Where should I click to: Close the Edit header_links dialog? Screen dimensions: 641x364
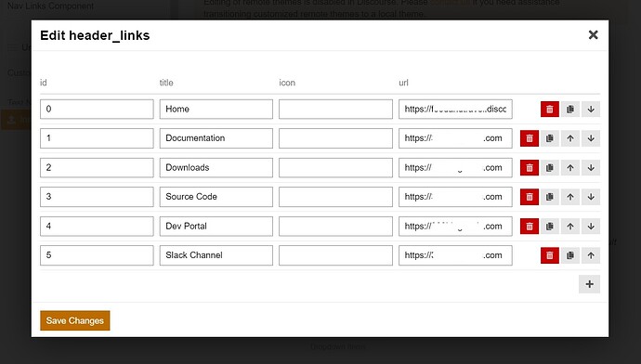coord(594,35)
